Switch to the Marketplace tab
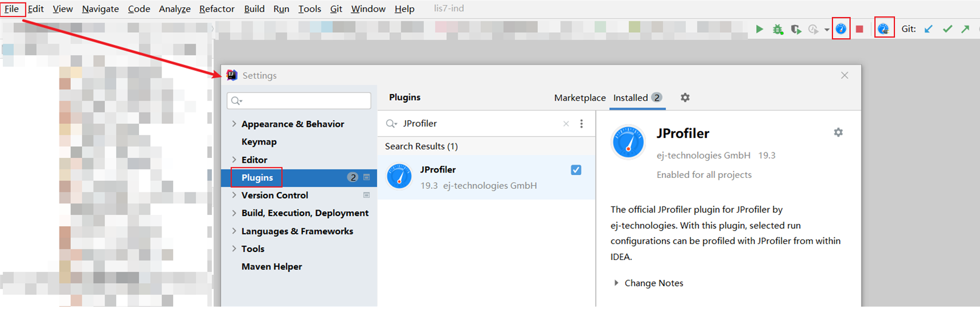Viewport: 980px width, 317px height. (x=580, y=98)
